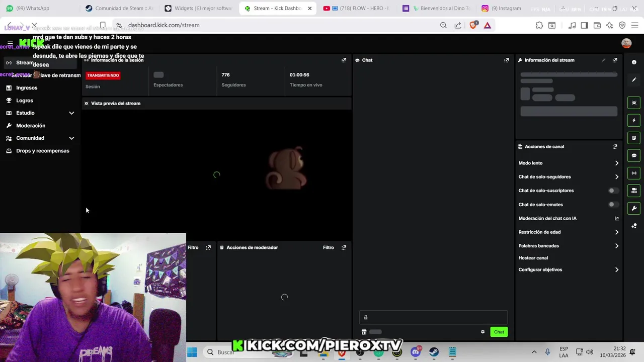
Task: Click the broadcast signal icon in right rail
Action: 634,173
